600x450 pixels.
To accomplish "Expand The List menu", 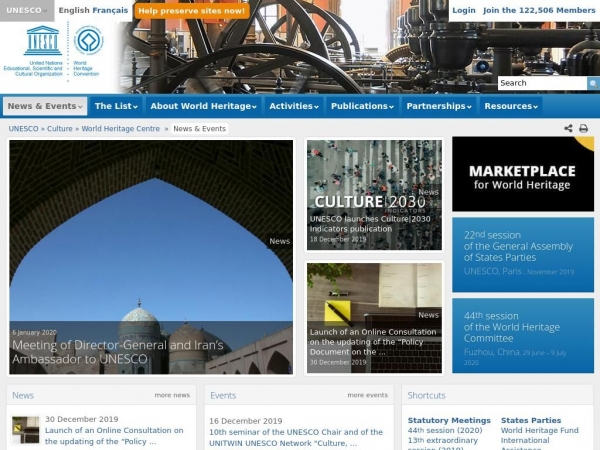I will 116,106.
